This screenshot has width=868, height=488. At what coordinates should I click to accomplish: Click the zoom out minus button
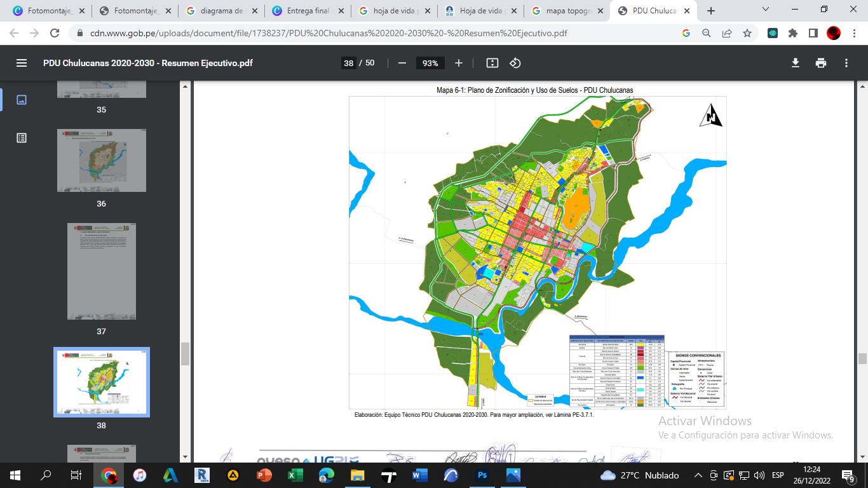(402, 63)
